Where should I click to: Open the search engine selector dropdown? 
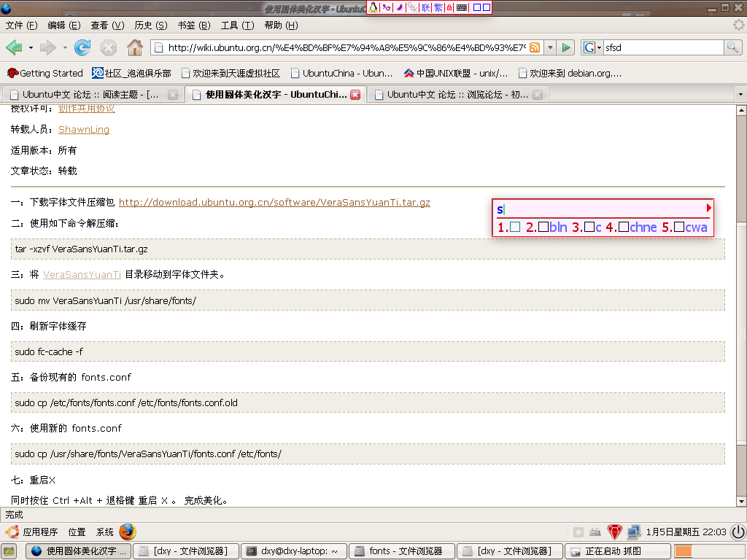[592, 47]
